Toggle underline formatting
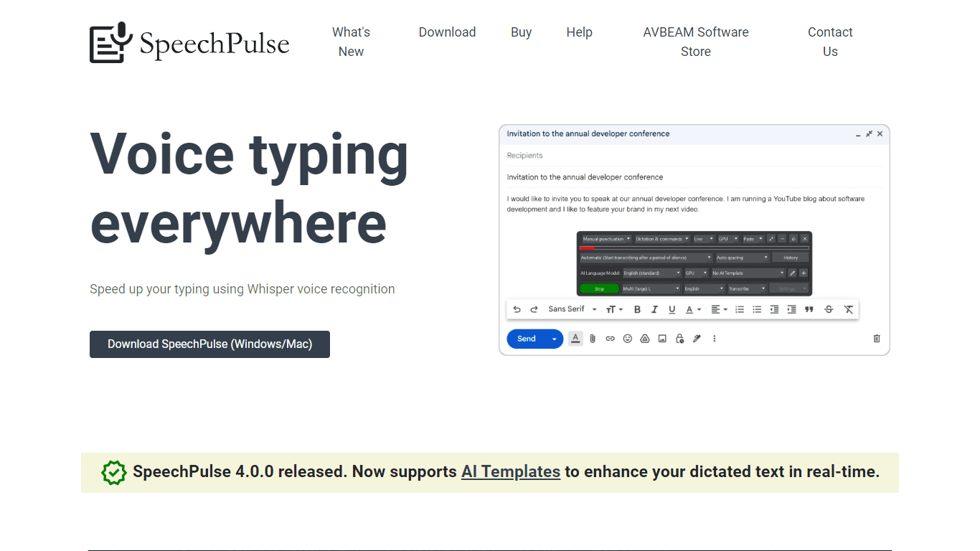980x551 pixels. pos(672,309)
